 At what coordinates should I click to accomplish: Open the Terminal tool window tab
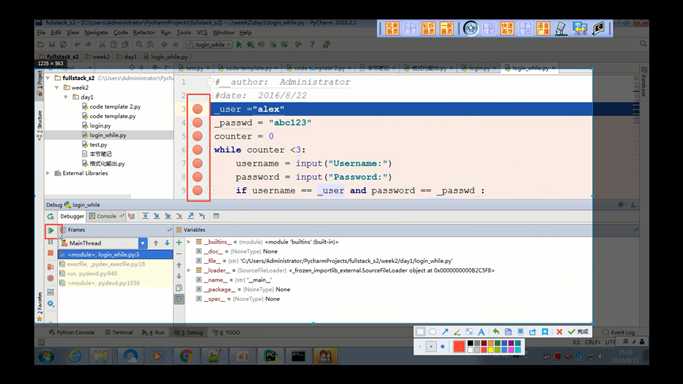tap(119, 332)
